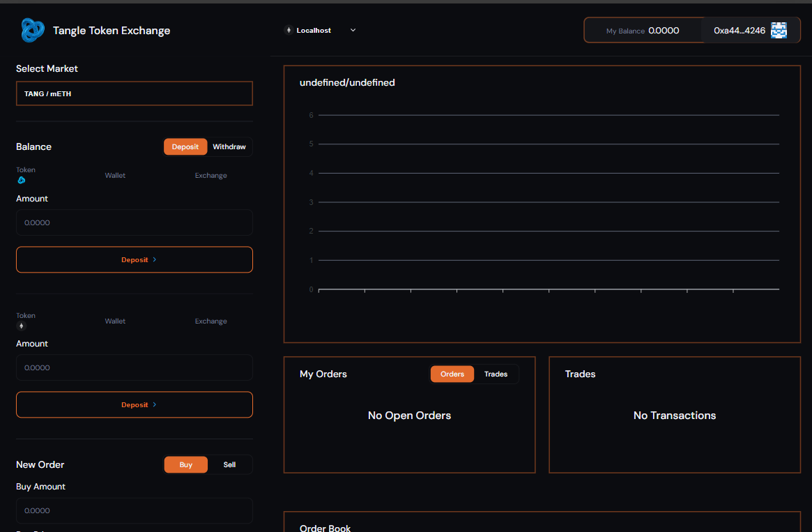Click the TANG Amount input field
Screen dimensions: 812x532
click(x=135, y=223)
